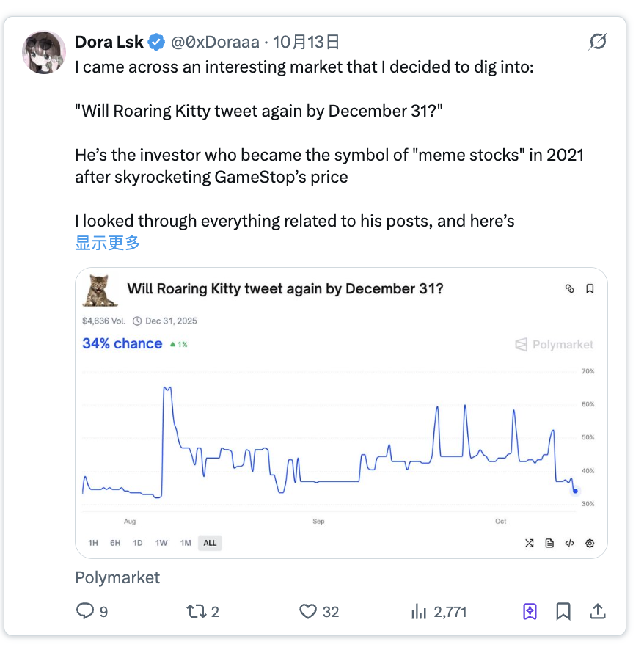Select the 1H time range
The image size is (644, 650).
coord(93,544)
